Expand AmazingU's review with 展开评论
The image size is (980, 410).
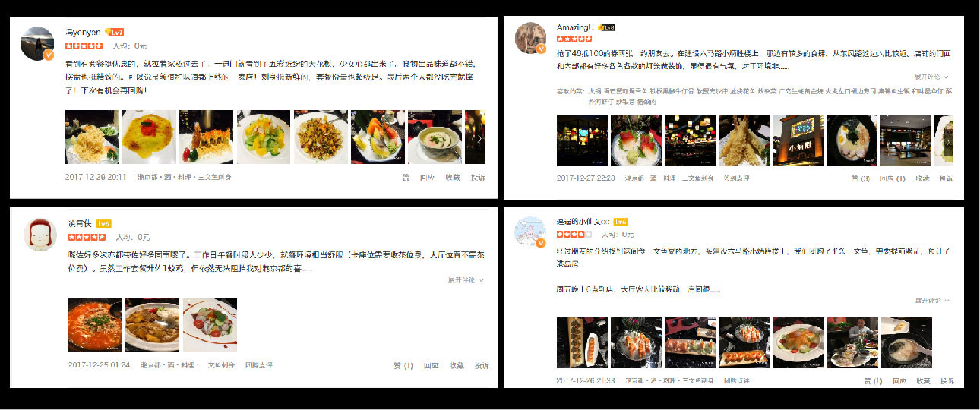pyautogui.click(x=931, y=77)
